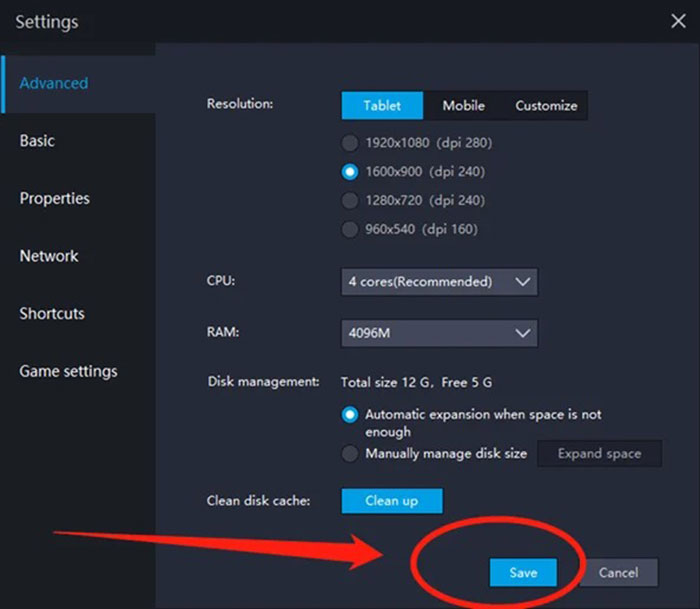Choose the 1280x720 resolution radio button

click(x=350, y=201)
